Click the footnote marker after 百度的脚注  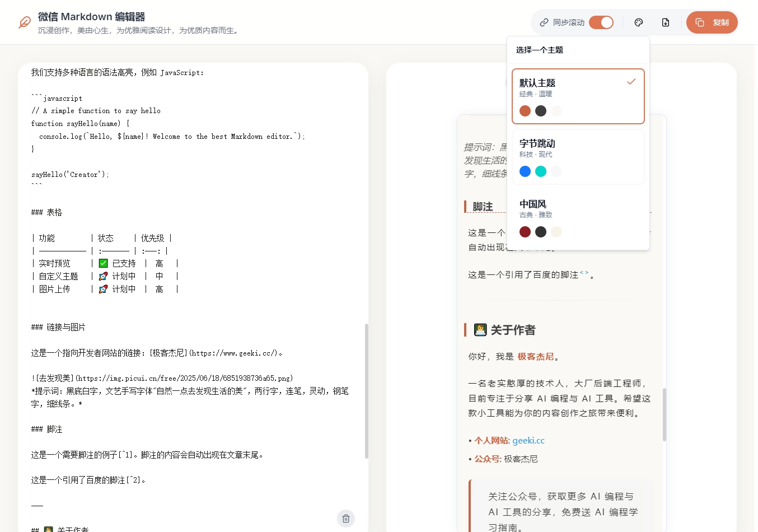pyautogui.click(x=584, y=273)
